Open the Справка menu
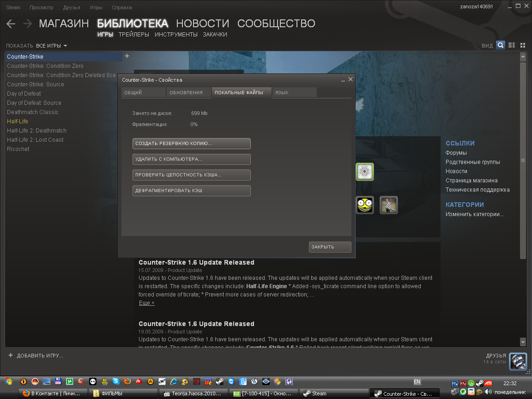 point(121,7)
